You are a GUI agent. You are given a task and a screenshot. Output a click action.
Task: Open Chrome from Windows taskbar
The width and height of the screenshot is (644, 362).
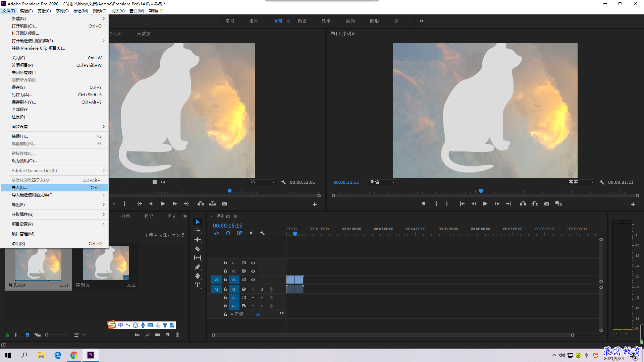[74, 355]
